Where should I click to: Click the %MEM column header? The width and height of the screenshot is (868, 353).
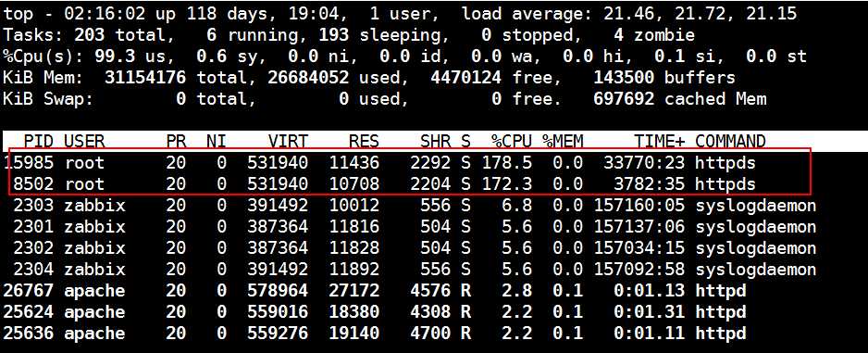[x=563, y=142]
